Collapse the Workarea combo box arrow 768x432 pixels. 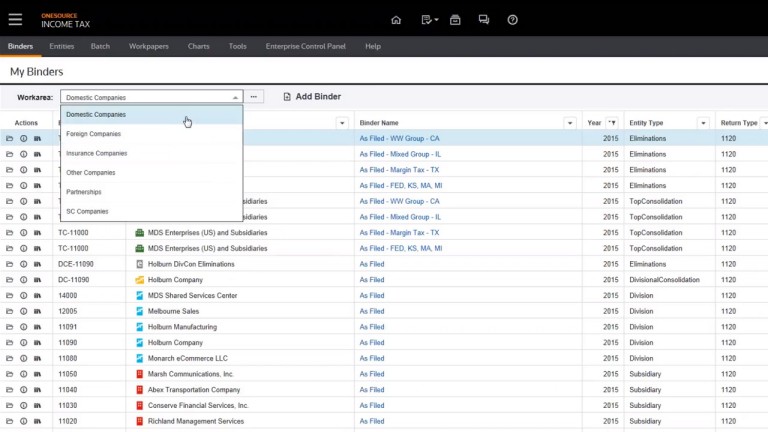pyautogui.click(x=236, y=97)
